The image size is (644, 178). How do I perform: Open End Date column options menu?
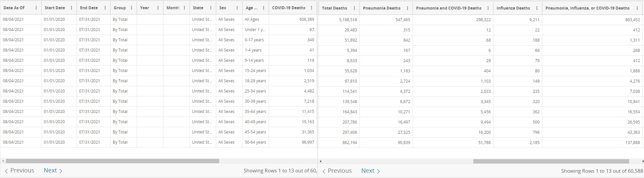105,8
